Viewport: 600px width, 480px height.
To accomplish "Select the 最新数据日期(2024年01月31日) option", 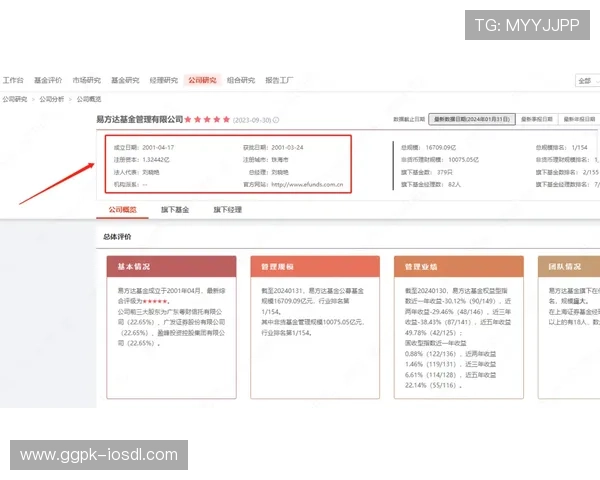I will pos(472,119).
